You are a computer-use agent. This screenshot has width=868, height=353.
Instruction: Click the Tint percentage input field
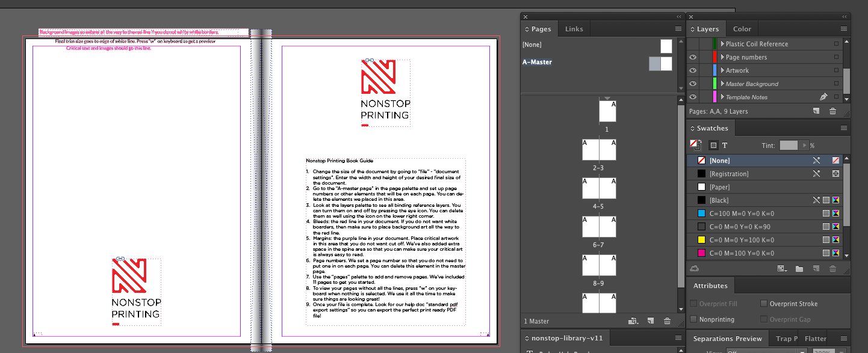tap(789, 146)
